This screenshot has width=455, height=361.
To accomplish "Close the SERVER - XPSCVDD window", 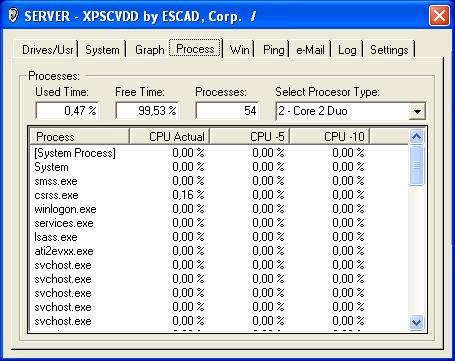I will point(439,15).
